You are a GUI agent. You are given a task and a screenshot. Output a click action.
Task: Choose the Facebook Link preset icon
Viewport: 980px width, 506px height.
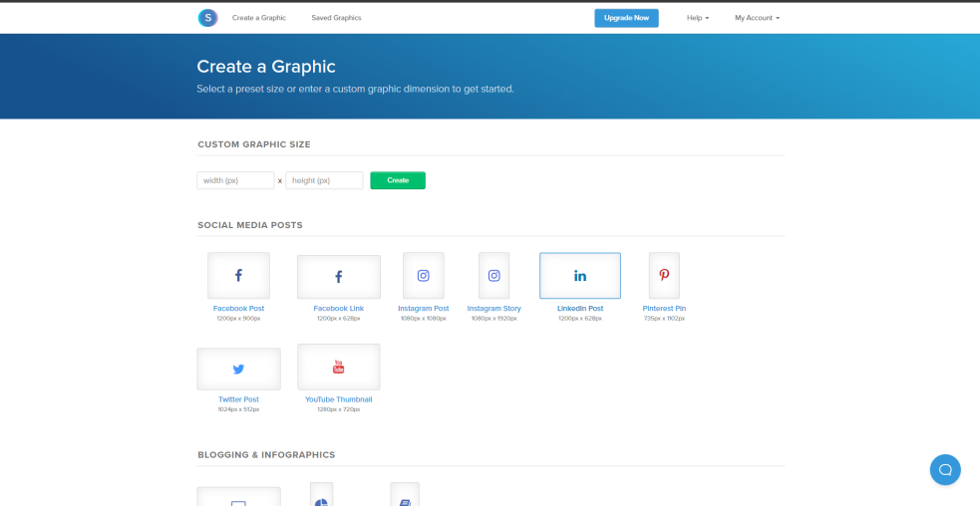pos(339,277)
